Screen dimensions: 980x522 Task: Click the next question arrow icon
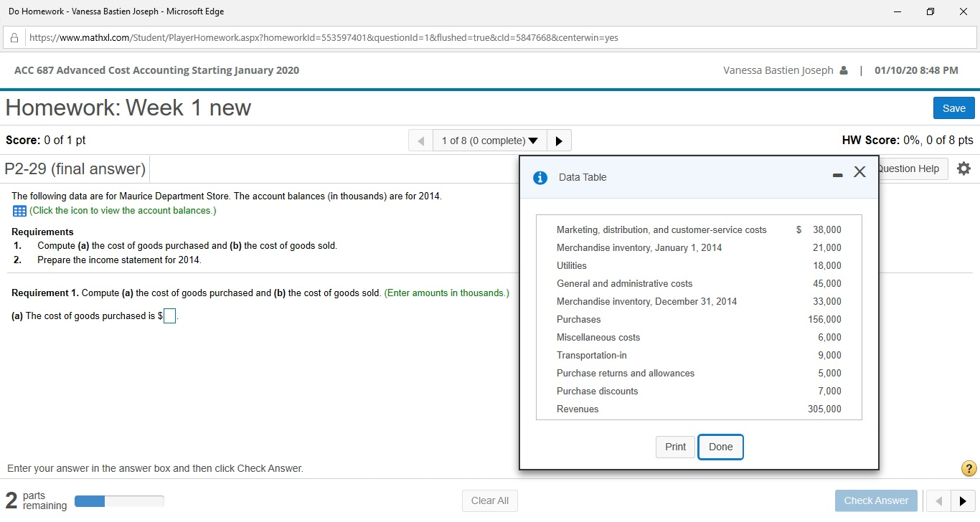[559, 140]
